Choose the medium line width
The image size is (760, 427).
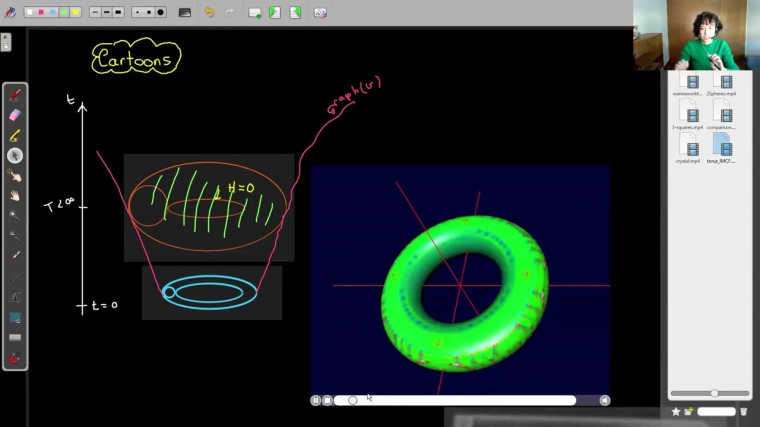pyautogui.click(x=107, y=12)
